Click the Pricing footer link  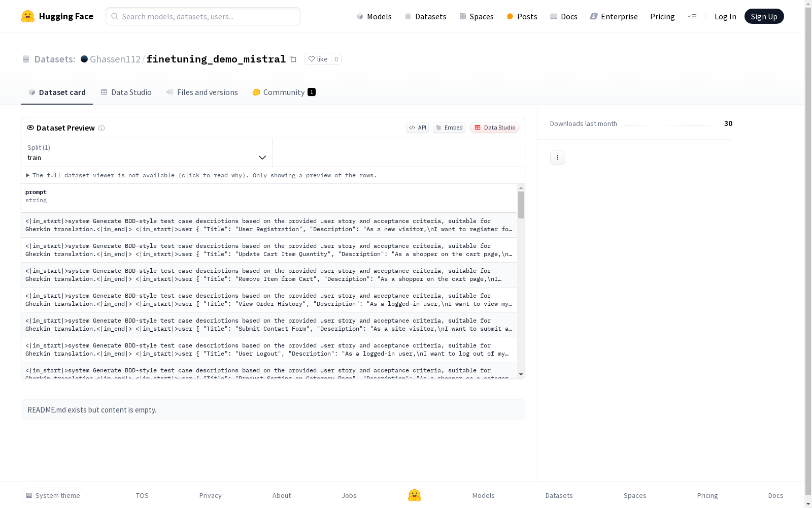point(707,495)
